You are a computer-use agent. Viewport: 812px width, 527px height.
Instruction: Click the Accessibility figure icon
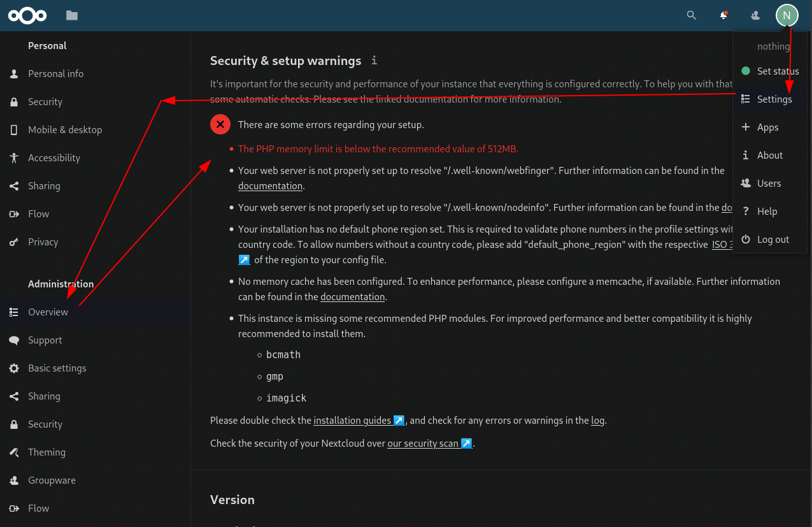coord(14,158)
